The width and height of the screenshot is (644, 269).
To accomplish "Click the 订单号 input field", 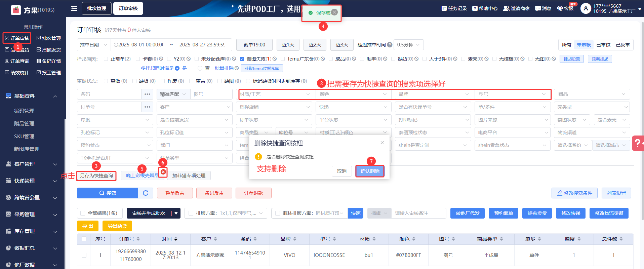I will click(109, 107).
